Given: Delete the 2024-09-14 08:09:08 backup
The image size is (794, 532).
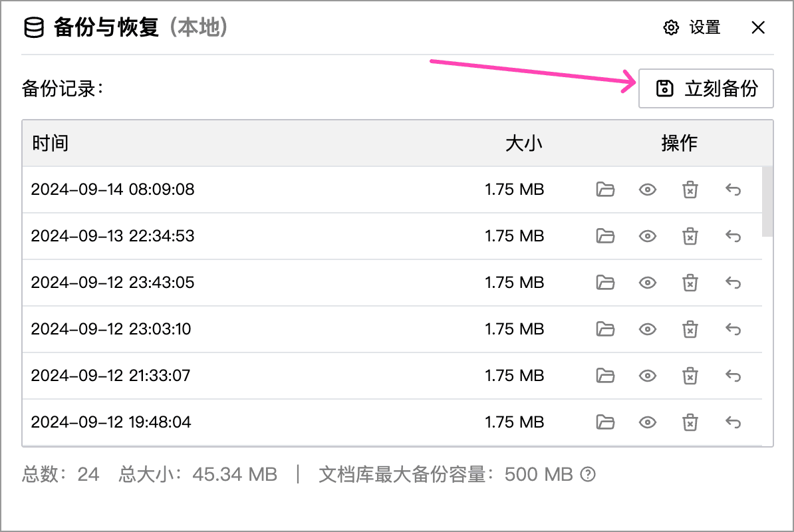Looking at the screenshot, I should coord(690,190).
